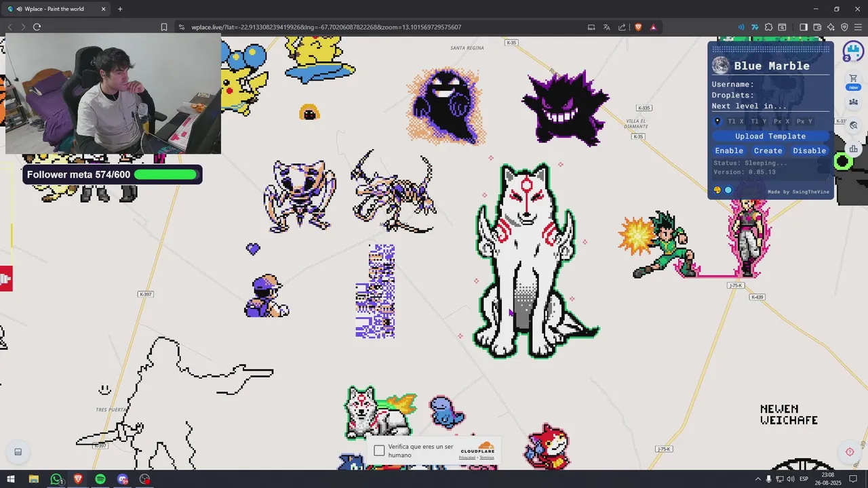Go back with the browser back arrow
The image size is (868, 488).
coord(9,27)
